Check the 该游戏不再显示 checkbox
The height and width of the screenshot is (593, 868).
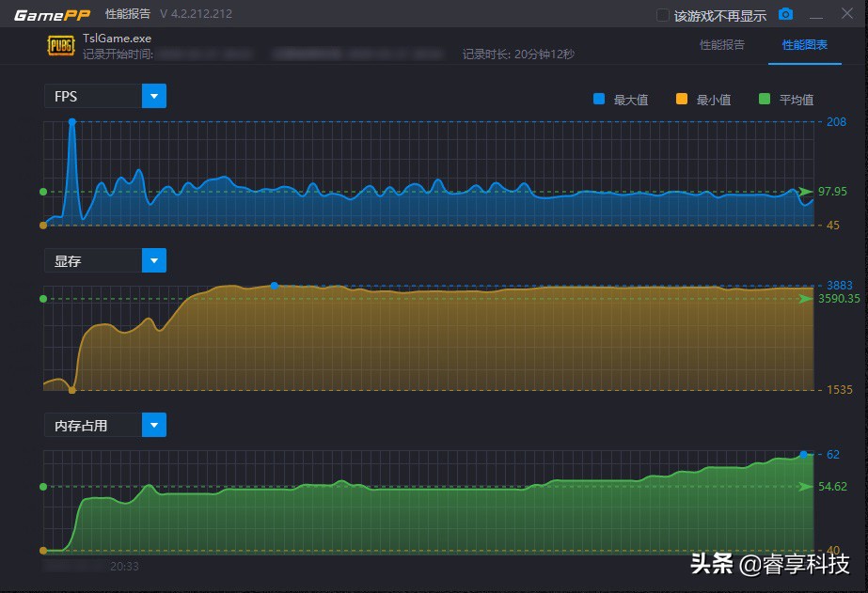click(661, 13)
